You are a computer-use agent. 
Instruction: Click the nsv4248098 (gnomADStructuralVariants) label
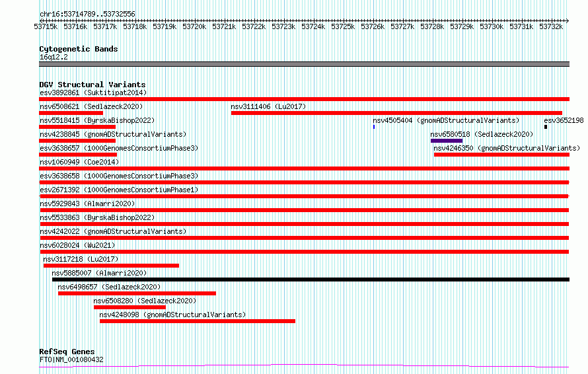(x=172, y=315)
